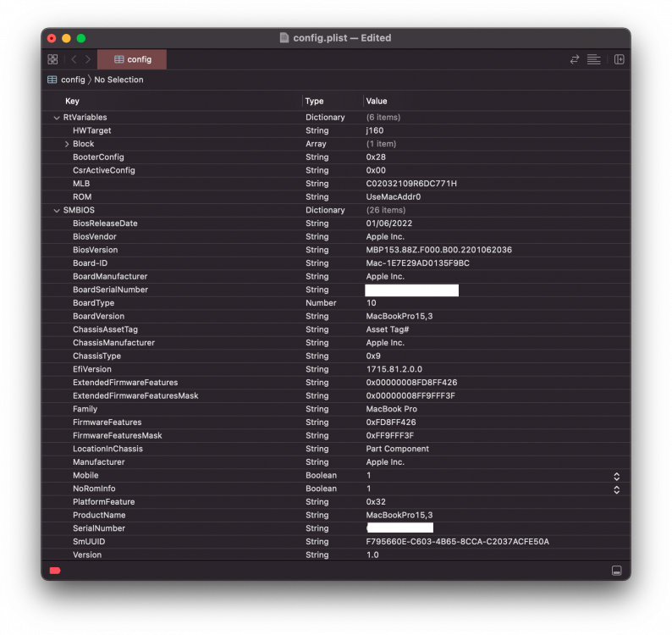Image resolution: width=672 pixels, height=635 pixels.
Task: Toggle the NoRomInfo boolean value stepper
Action: [616, 489]
